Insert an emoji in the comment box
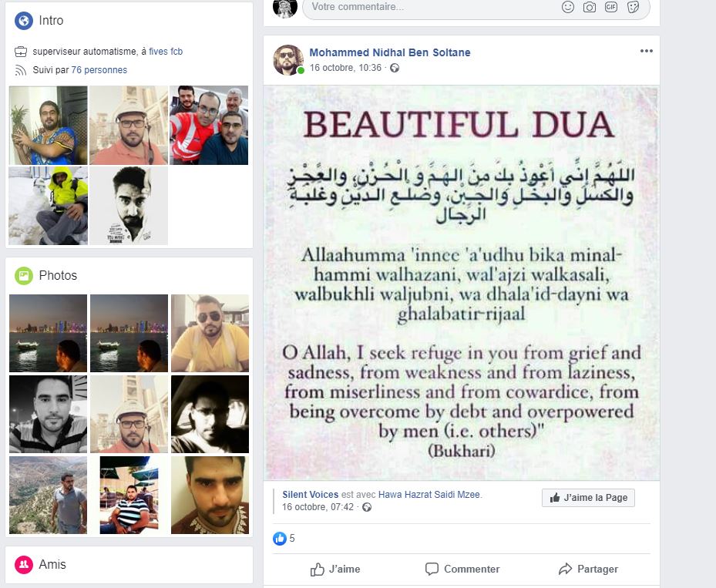This screenshot has height=588, width=716. [567, 7]
